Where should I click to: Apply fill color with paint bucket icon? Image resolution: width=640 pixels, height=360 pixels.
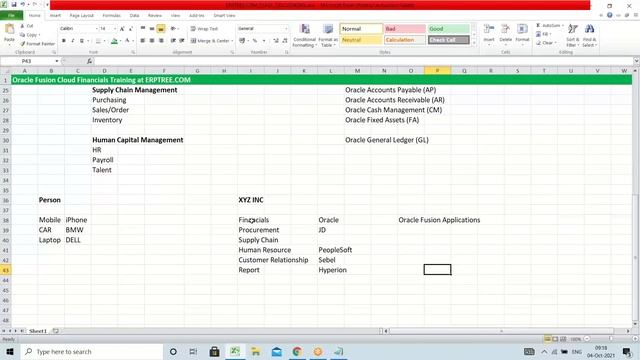tap(114, 41)
